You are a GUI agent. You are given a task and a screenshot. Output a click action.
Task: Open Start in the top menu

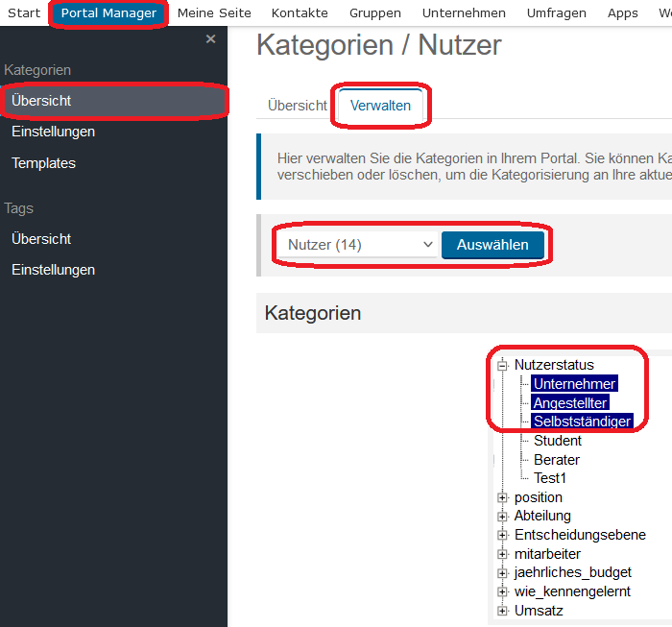[24, 12]
